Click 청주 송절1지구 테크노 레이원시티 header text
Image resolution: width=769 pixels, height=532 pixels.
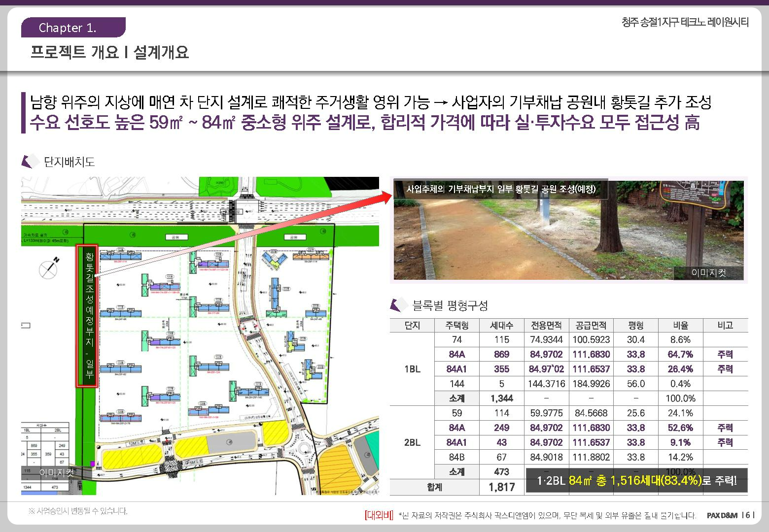point(685,22)
